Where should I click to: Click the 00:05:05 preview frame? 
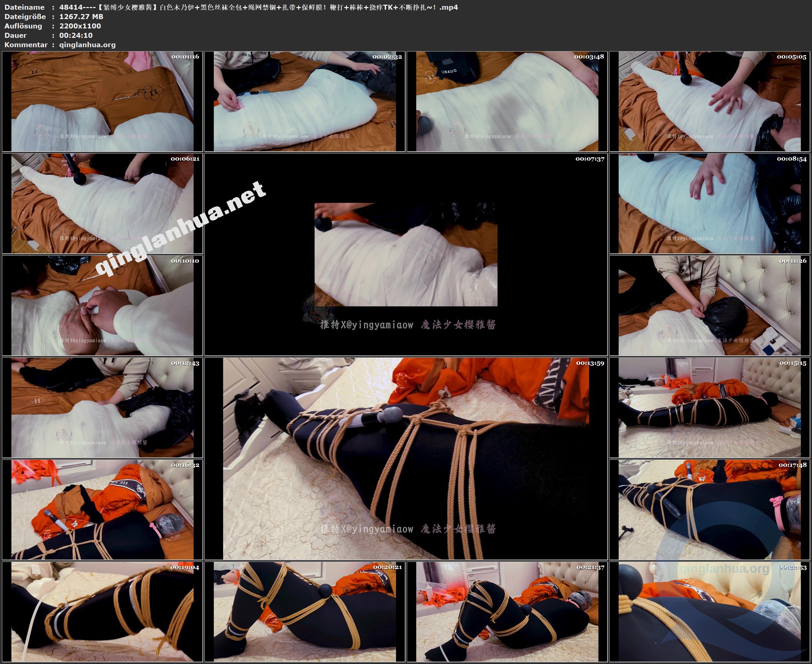click(x=710, y=101)
